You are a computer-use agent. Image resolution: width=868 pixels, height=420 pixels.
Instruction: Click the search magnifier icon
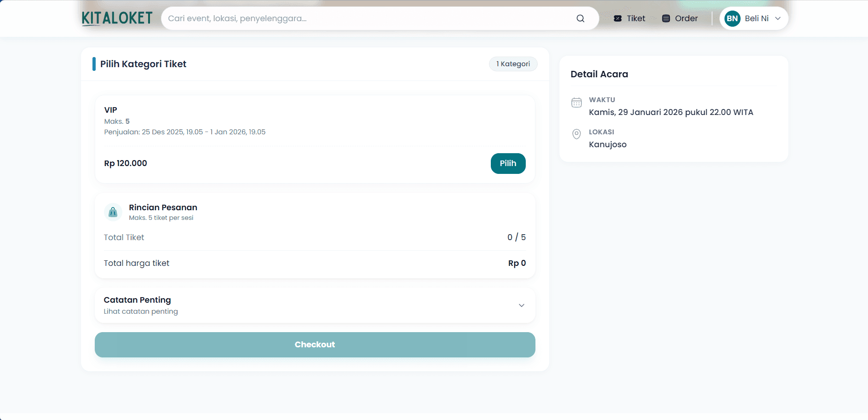pyautogui.click(x=581, y=18)
